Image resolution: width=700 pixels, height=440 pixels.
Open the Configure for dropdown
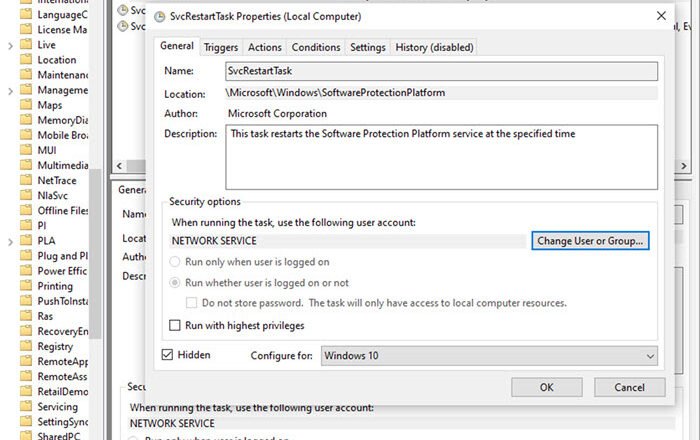489,356
